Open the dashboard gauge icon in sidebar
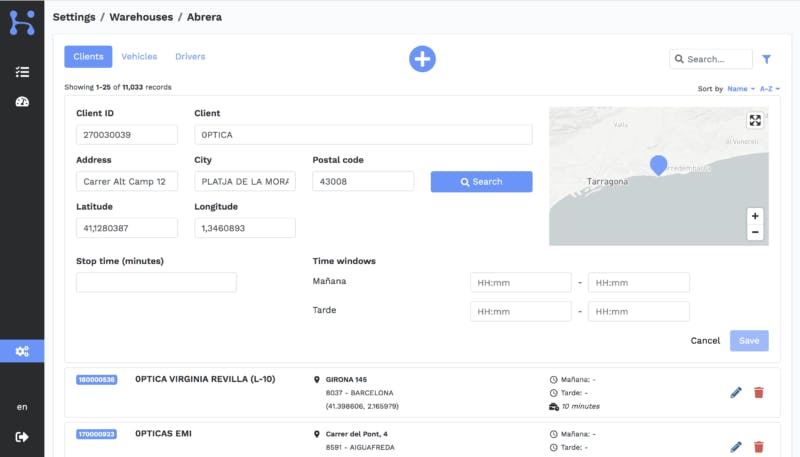 pos(22,102)
